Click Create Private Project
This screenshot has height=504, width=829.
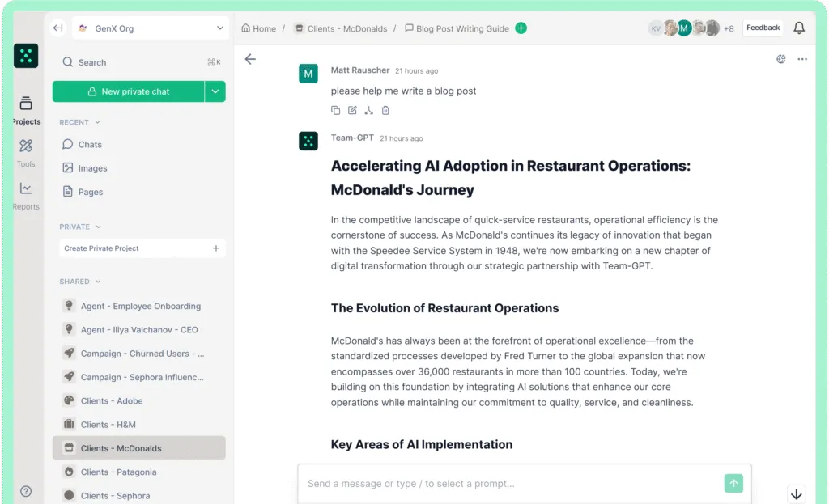142,248
